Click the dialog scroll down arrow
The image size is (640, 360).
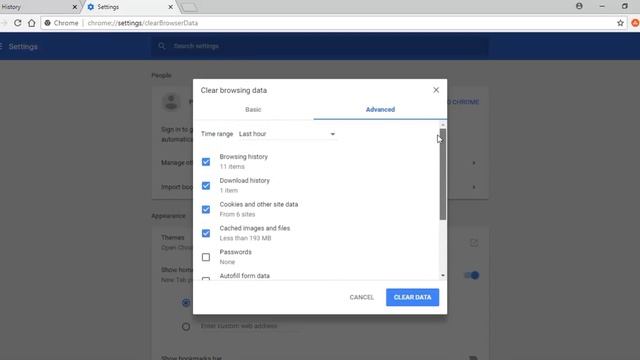coord(443,276)
